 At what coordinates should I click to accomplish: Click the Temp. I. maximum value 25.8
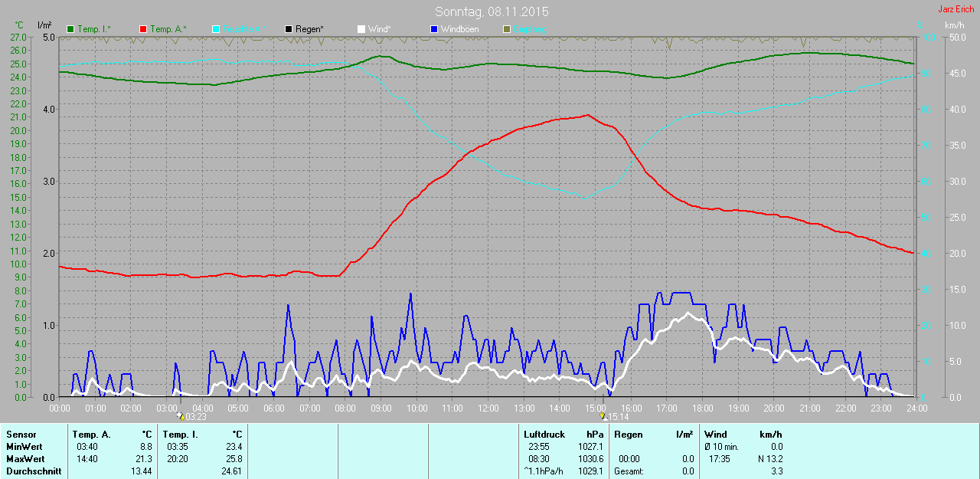[x=233, y=459]
